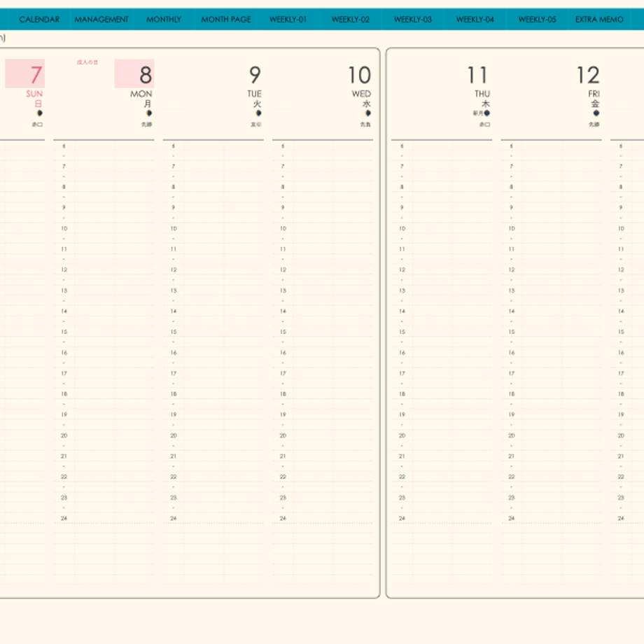
Task: Click the 新月 label beside Thursday's moon
Action: coord(477,113)
